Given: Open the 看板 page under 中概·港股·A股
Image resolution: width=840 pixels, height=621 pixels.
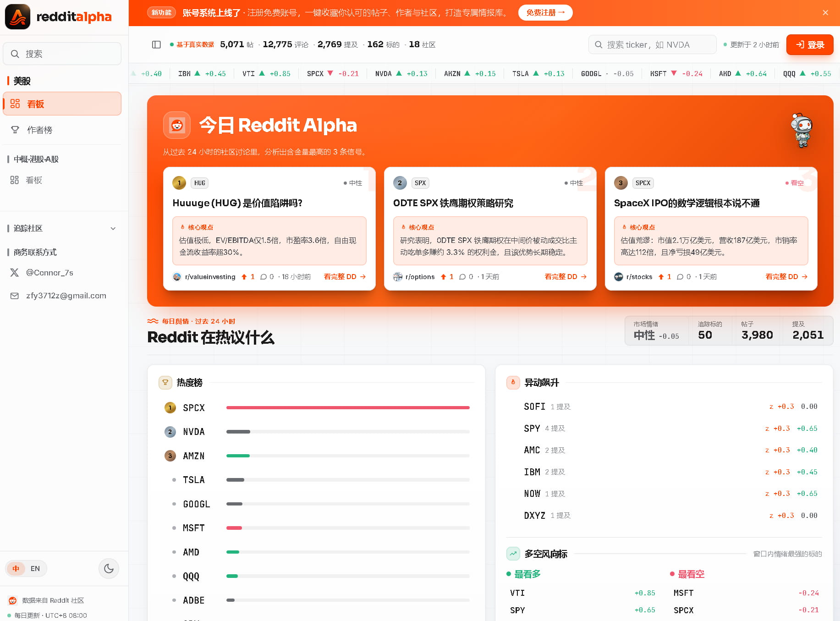Looking at the screenshot, I should coord(62,180).
